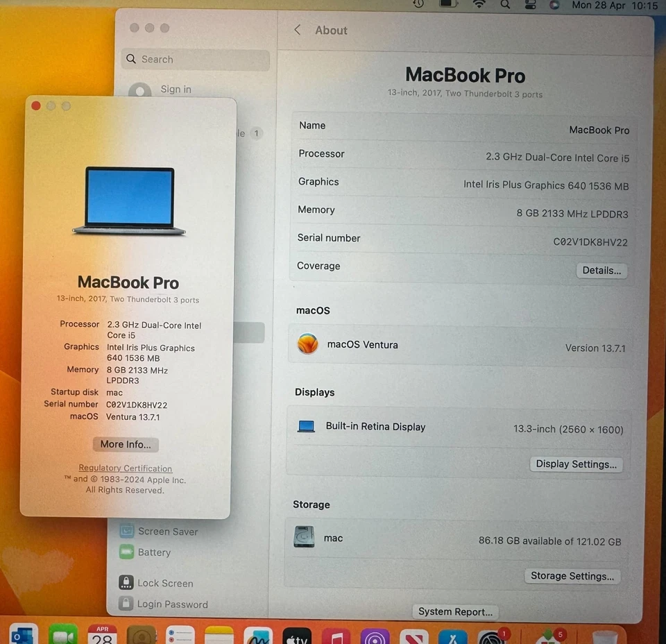Viewport: 666px width, 644px height.
Task: Select Login Password in the settings sidebar
Action: 172,604
